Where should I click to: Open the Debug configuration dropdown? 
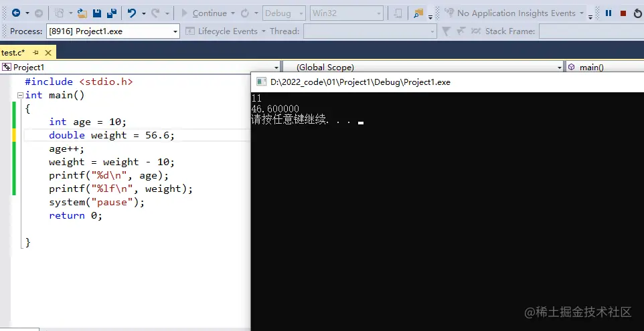pyautogui.click(x=284, y=13)
